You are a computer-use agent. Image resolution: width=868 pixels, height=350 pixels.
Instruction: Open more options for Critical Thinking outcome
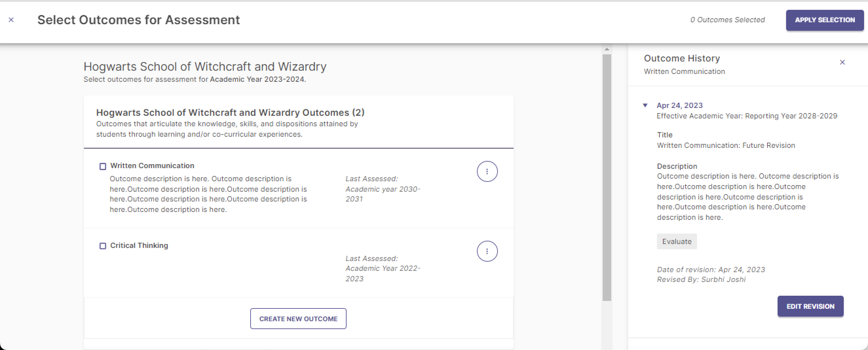pos(487,251)
